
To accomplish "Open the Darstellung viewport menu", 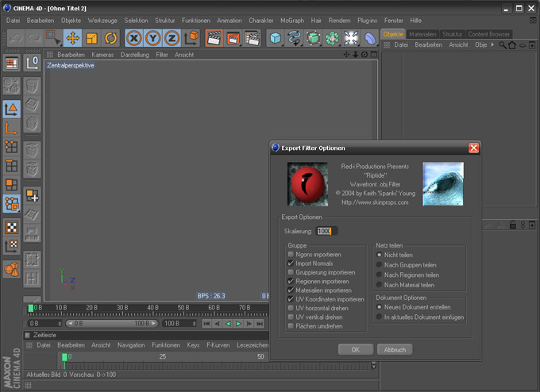I will click(x=134, y=55).
